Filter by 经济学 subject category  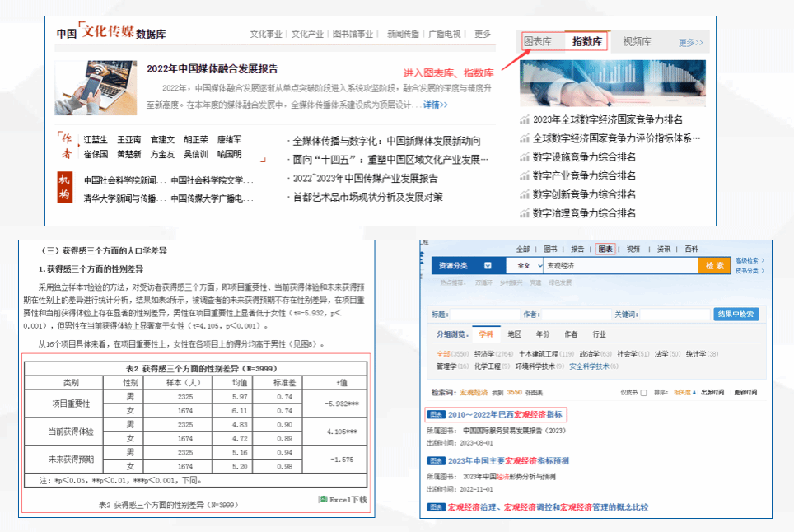point(483,354)
